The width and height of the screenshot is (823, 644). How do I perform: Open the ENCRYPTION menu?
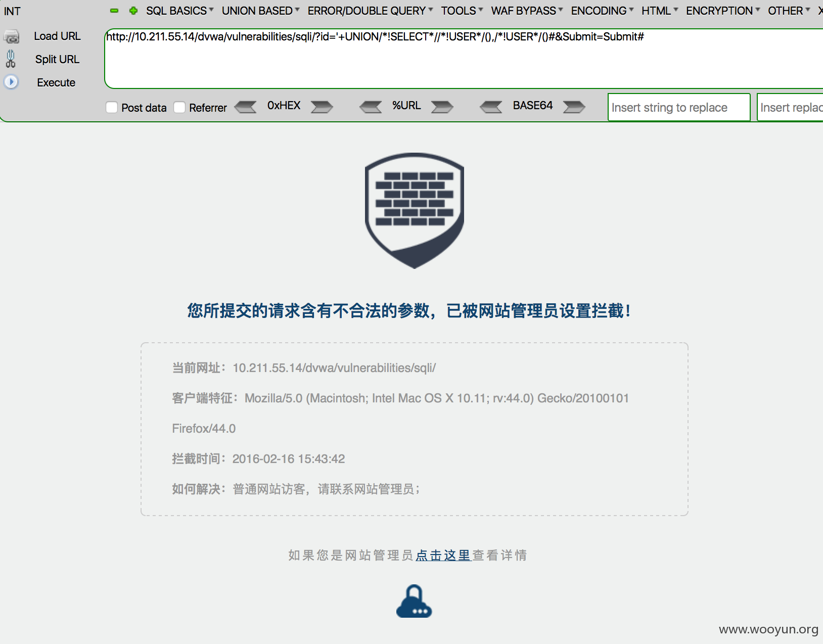coord(723,11)
